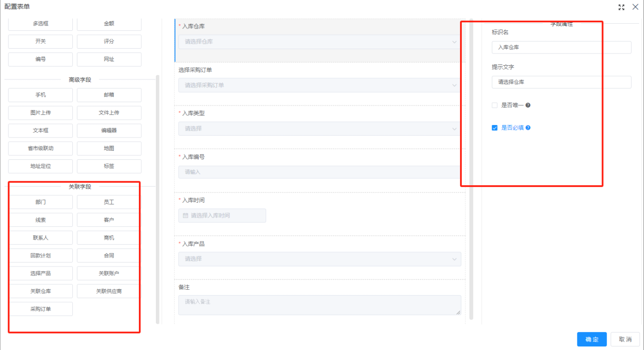
Task: Expand the 入库类型 dropdown
Action: pyautogui.click(x=319, y=128)
